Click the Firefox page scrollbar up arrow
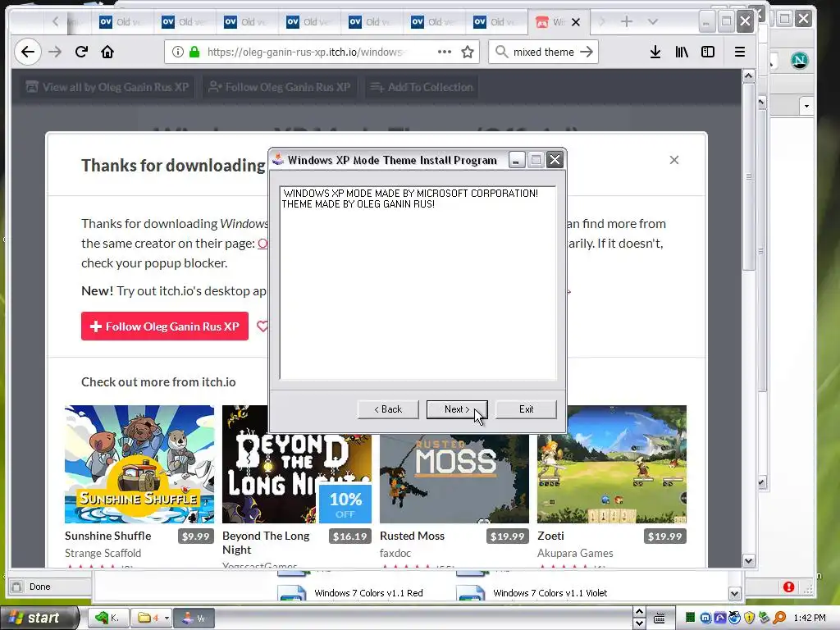 coord(748,76)
